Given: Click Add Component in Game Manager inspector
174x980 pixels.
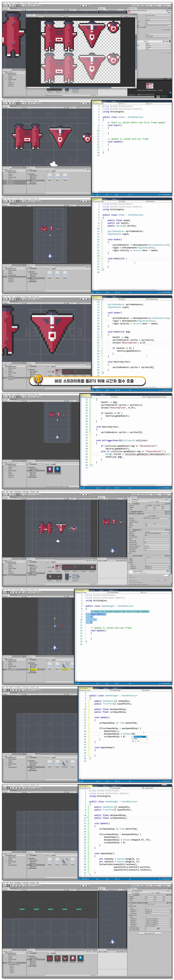Looking at the screenshot, I should [x=149, y=933].
